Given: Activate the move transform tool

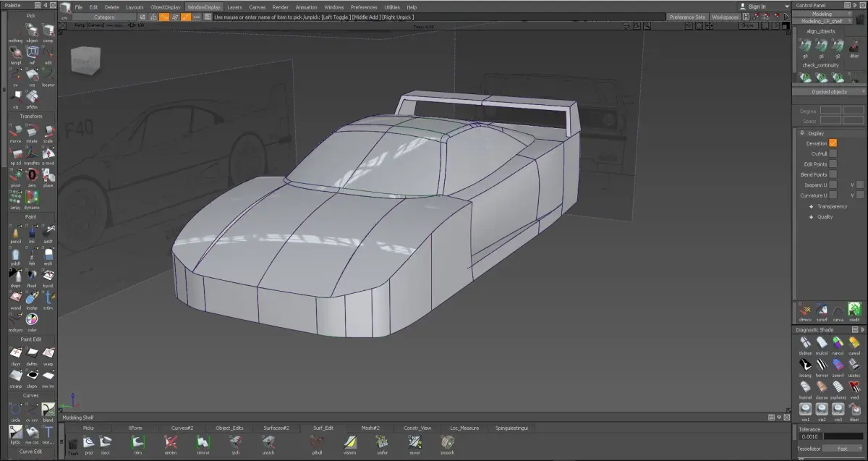Looking at the screenshot, I should (15, 132).
